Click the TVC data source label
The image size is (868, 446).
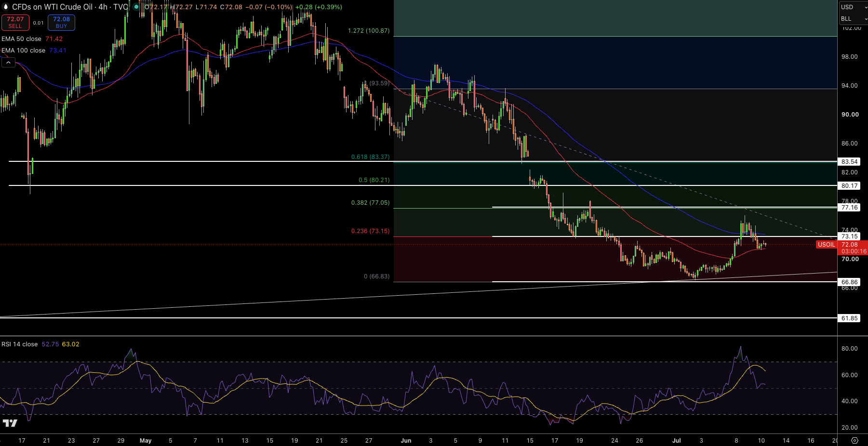(x=120, y=7)
